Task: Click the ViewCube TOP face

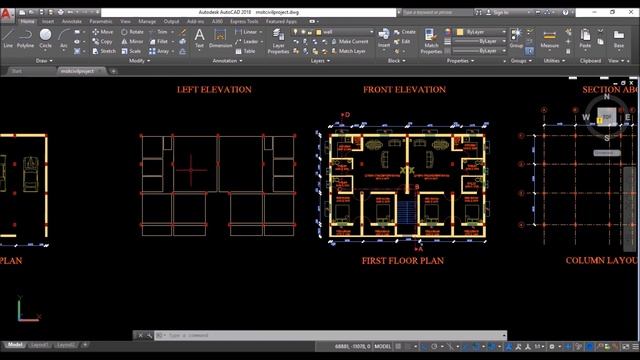Action: pyautogui.click(x=607, y=117)
